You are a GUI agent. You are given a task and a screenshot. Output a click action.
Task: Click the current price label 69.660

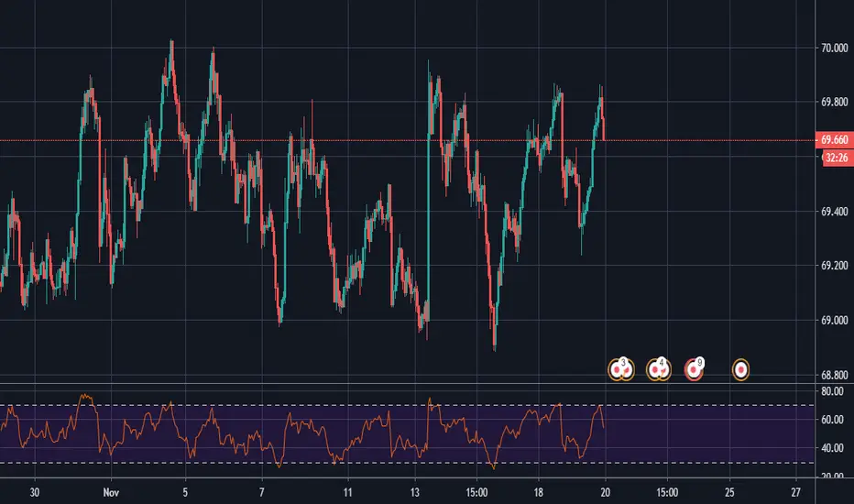click(835, 140)
